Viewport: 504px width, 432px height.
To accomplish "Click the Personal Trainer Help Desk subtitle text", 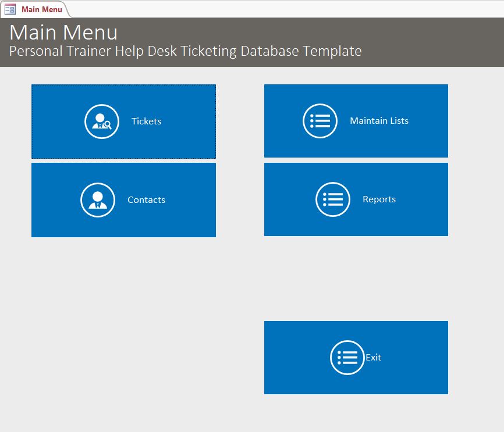I will tap(186, 51).
